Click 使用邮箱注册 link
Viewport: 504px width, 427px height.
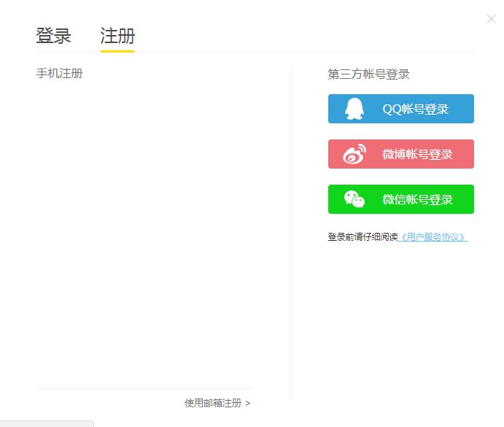(x=213, y=403)
